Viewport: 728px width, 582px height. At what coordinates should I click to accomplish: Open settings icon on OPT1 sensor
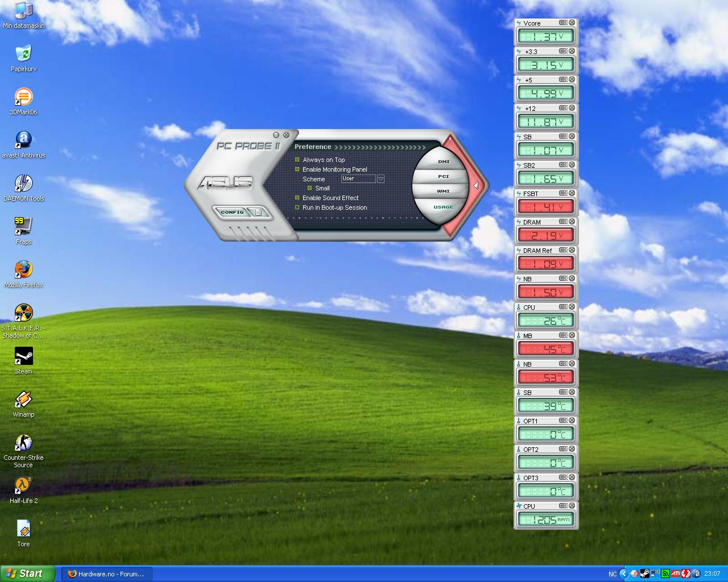563,421
